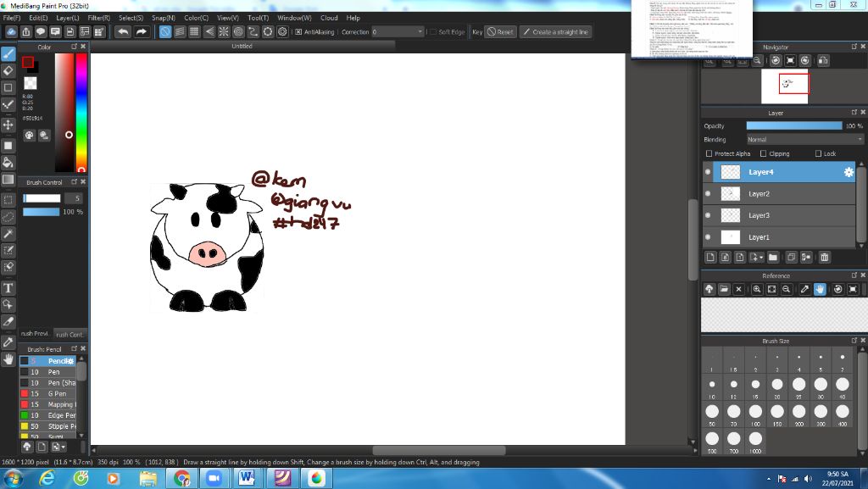This screenshot has width=868, height=489.
Task: Select the Eraser tool
Action: pos(8,71)
